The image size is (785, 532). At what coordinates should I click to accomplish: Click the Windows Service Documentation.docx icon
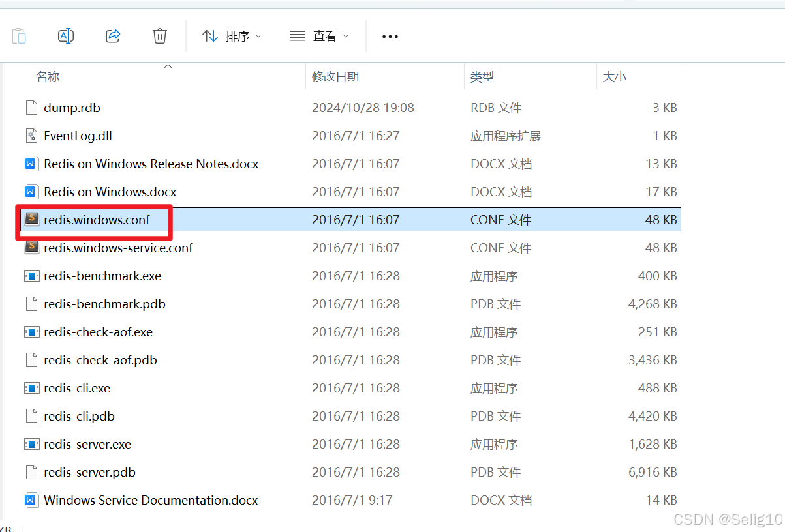(31, 500)
